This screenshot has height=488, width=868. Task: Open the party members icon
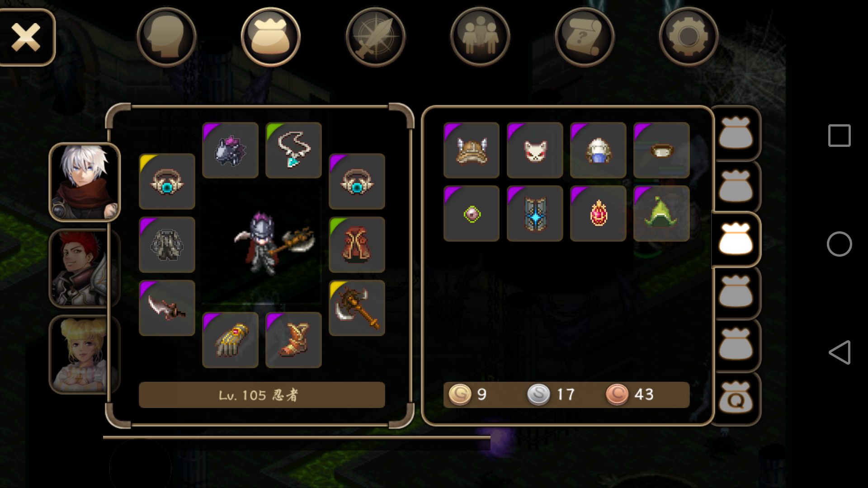pos(480,37)
